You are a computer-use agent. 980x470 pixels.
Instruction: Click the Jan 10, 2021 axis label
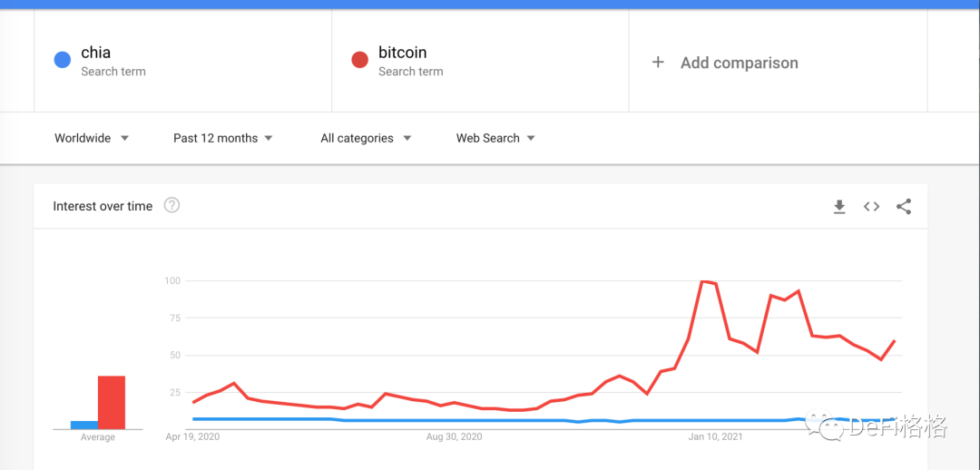click(715, 437)
